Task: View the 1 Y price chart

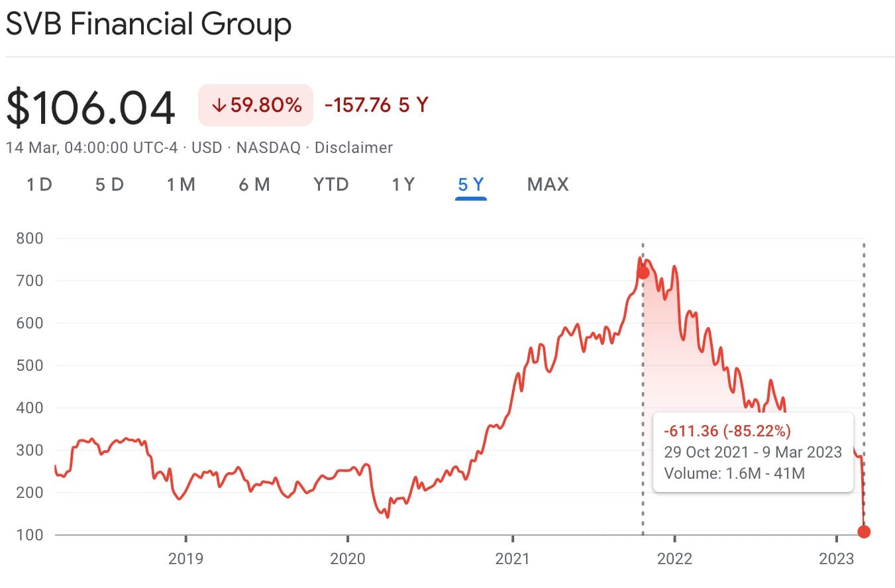Action: pyautogui.click(x=403, y=184)
